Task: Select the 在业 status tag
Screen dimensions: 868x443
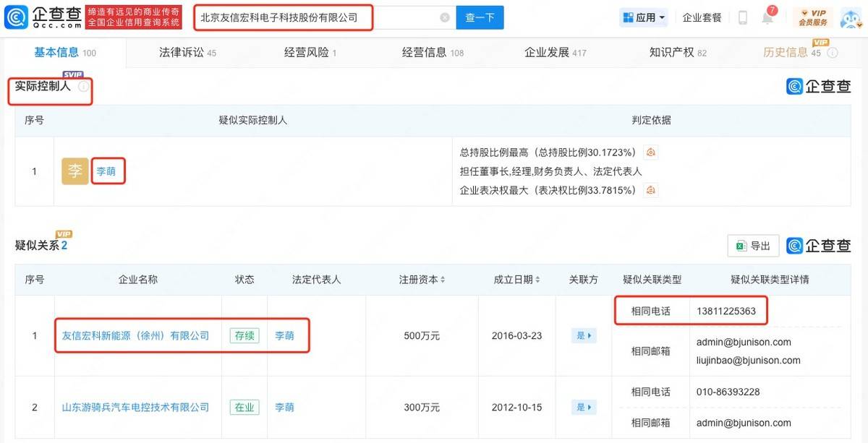Action: [244, 408]
